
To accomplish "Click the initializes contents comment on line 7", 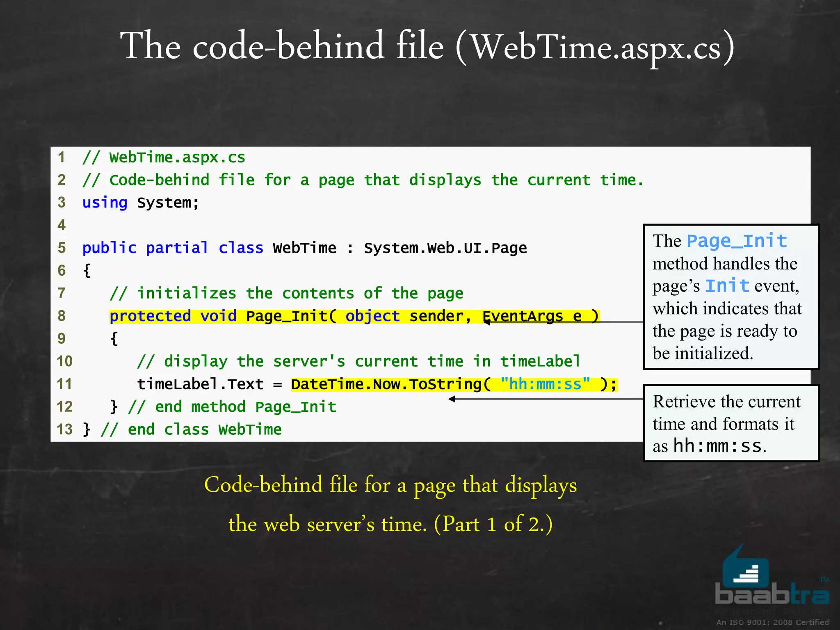I will (x=286, y=294).
